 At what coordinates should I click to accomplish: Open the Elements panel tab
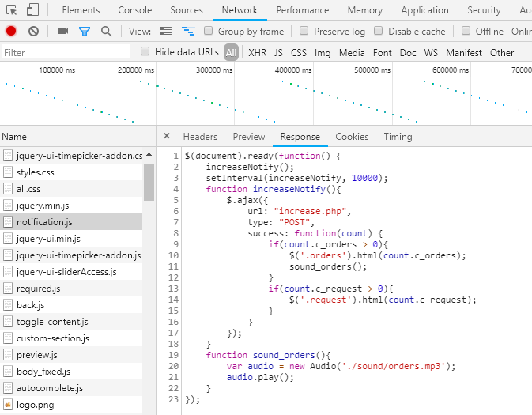coord(81,10)
